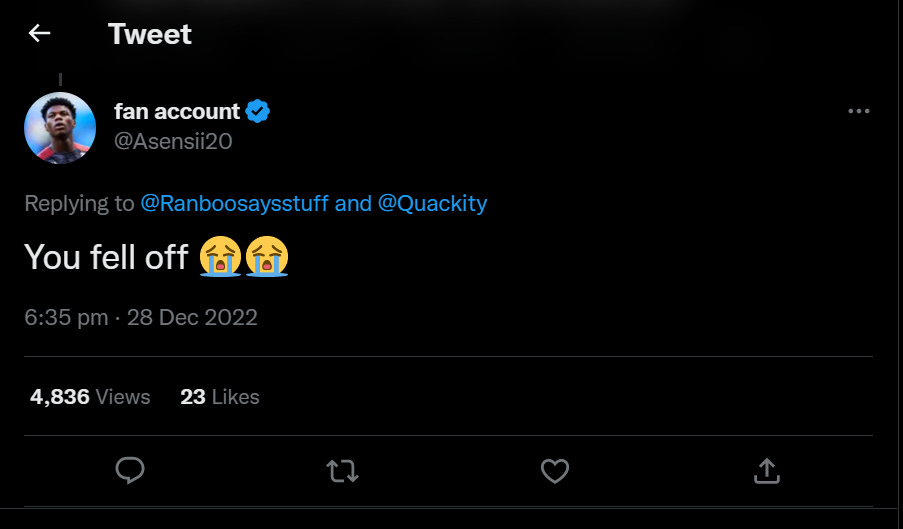The image size is (903, 529).
Task: Select the "You fell off" tweet text
Action: [x=106, y=257]
